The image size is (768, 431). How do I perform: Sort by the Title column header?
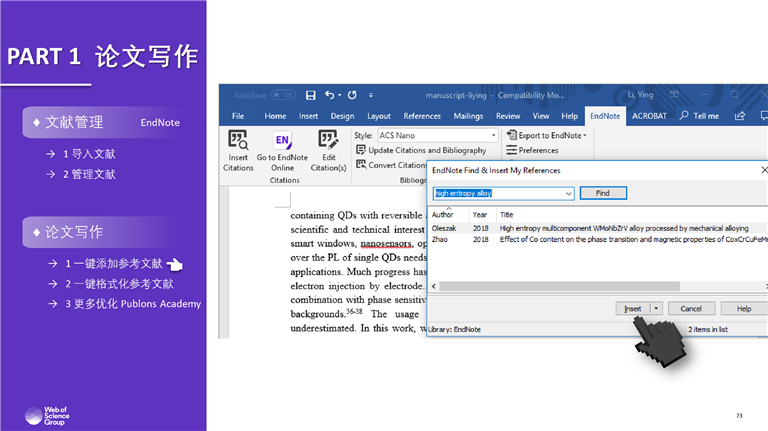pos(506,215)
